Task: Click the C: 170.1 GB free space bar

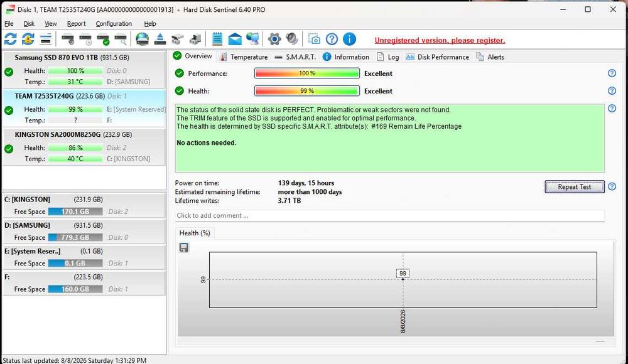Action: 75,211
